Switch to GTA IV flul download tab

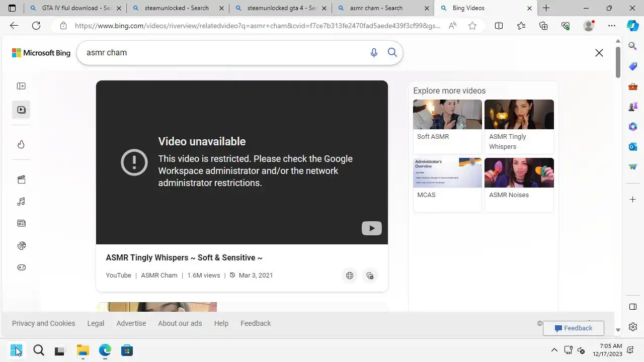point(75,8)
